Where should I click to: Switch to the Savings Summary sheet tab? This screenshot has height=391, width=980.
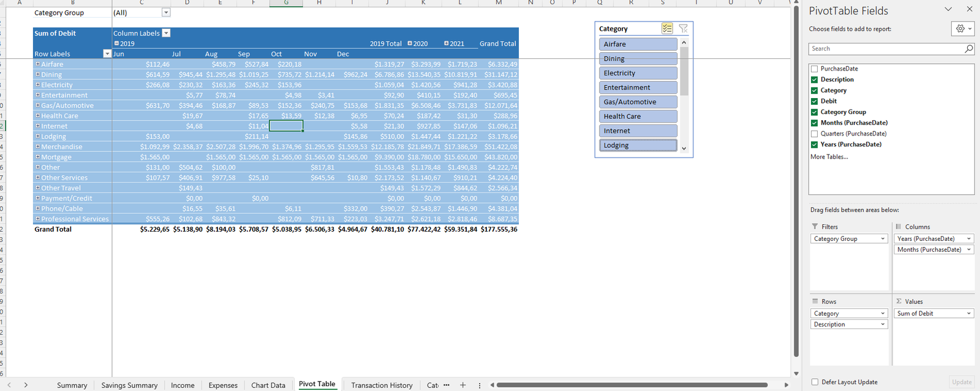click(x=129, y=385)
